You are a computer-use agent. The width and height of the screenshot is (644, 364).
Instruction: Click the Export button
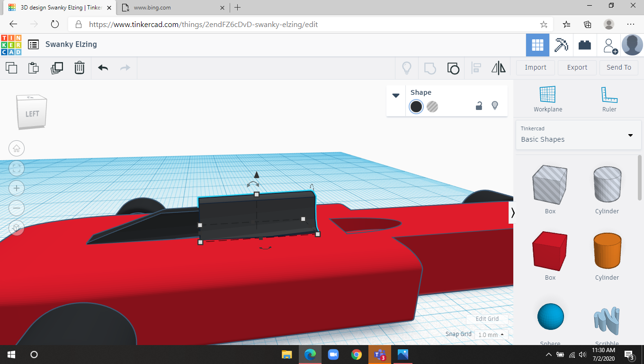577,67
